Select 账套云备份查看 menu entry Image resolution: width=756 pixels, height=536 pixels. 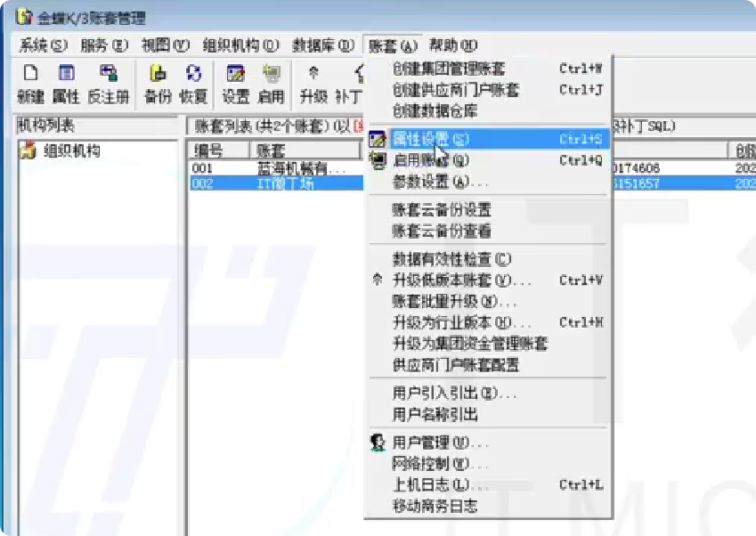(x=488, y=231)
